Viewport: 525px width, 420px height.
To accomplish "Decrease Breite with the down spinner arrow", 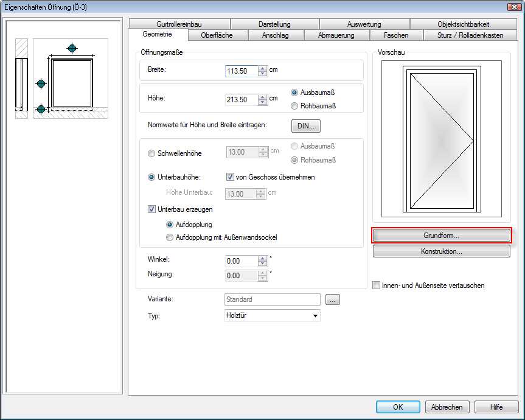I will (x=263, y=74).
